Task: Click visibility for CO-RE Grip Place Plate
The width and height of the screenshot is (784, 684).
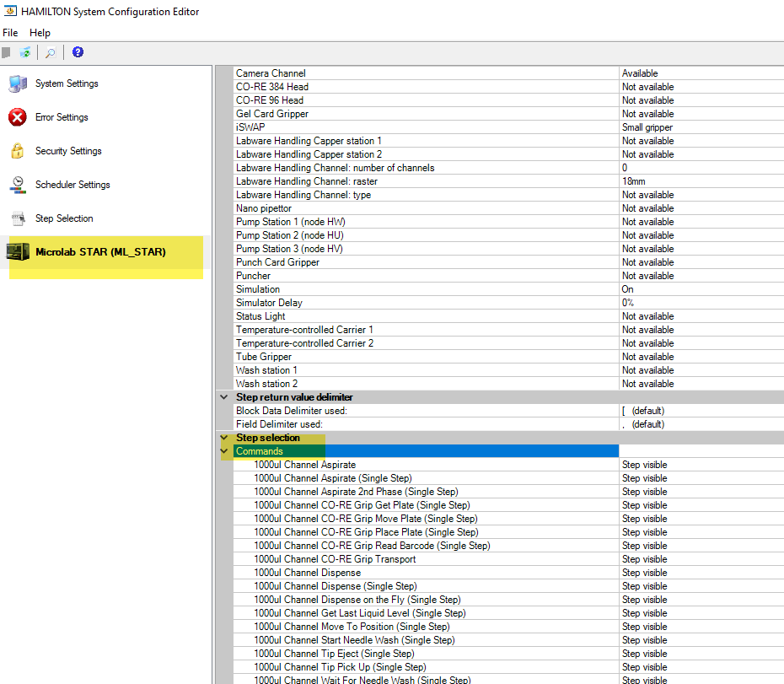Action: pyautogui.click(x=701, y=532)
